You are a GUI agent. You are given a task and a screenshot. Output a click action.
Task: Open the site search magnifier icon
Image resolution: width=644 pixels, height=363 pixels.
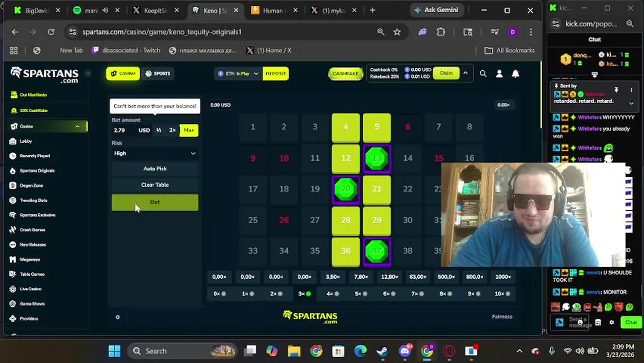click(x=483, y=74)
